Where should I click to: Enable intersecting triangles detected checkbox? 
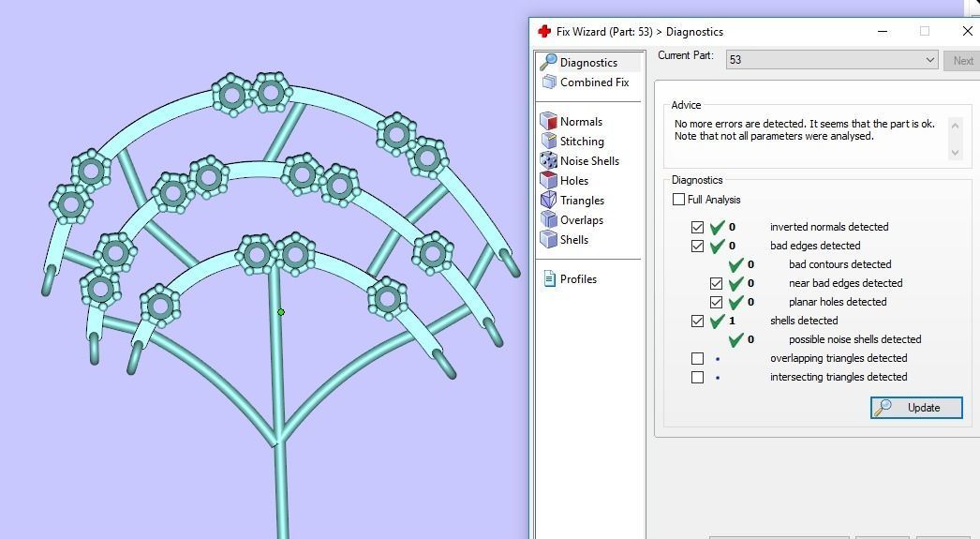pos(697,377)
